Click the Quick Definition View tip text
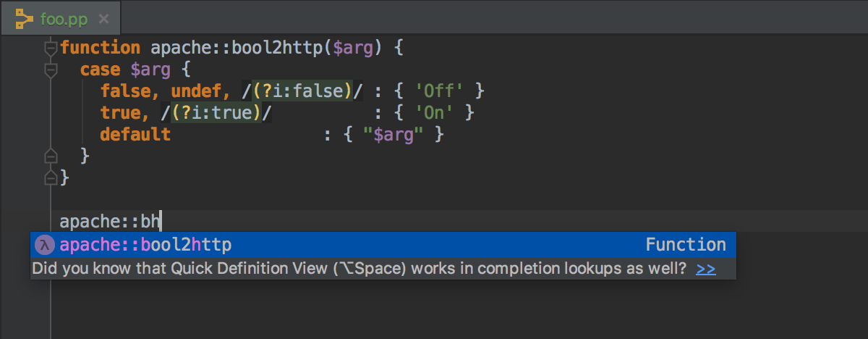This screenshot has height=339, width=868. pos(359,269)
